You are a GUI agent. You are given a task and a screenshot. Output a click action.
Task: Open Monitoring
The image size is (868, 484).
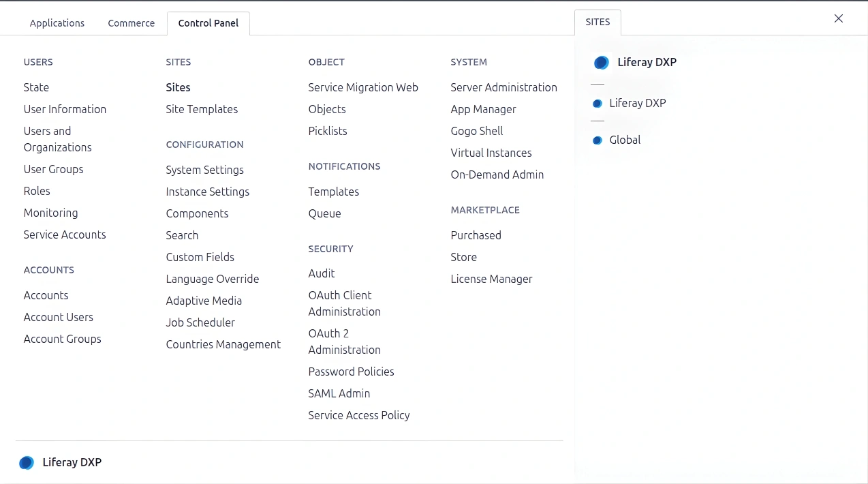(50, 213)
